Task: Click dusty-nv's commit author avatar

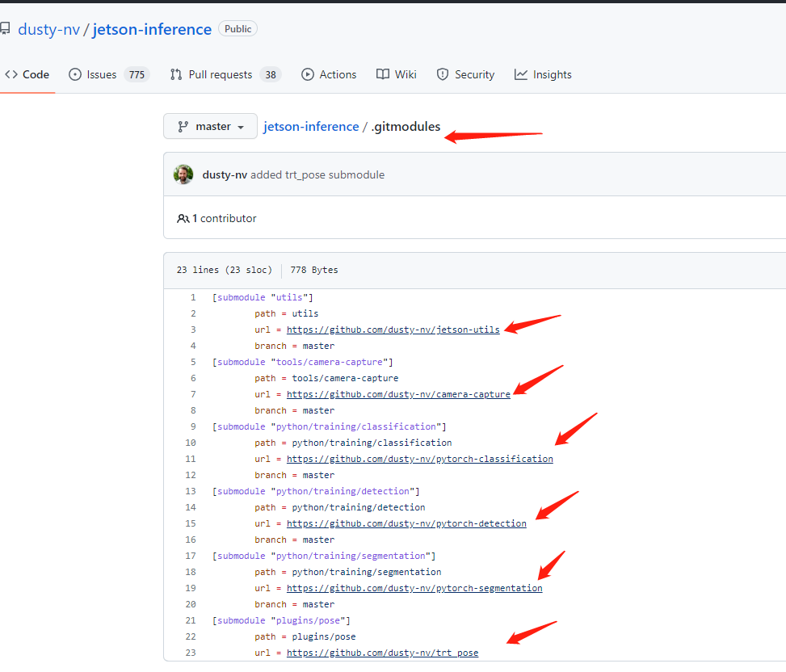Action: [x=184, y=174]
